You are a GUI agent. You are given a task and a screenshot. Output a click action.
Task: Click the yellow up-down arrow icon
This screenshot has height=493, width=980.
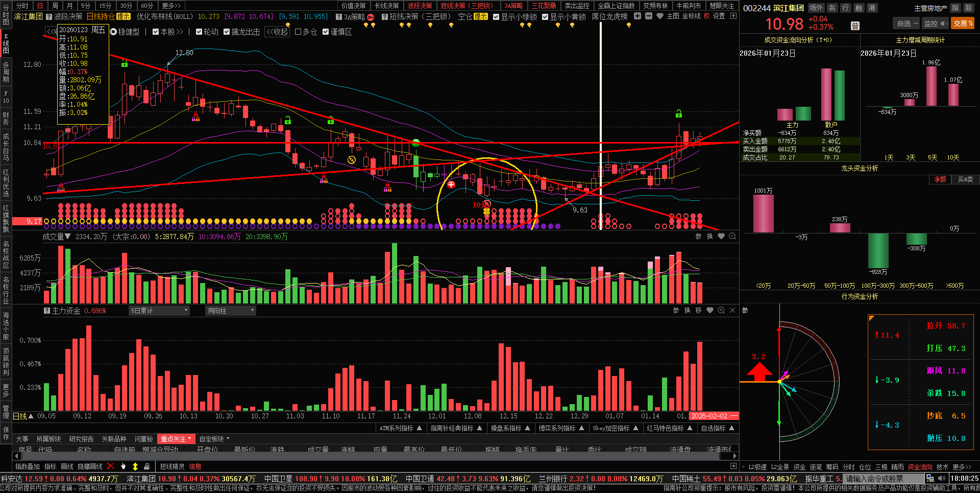tap(135, 466)
